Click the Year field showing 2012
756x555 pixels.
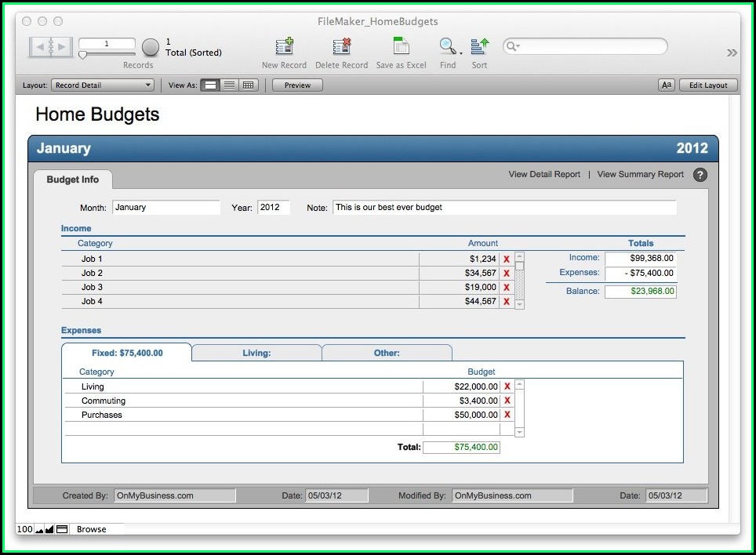[274, 208]
